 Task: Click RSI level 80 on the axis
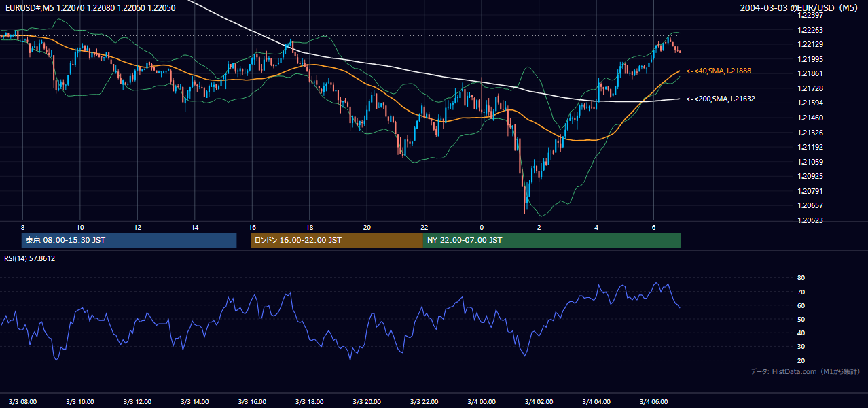point(801,278)
